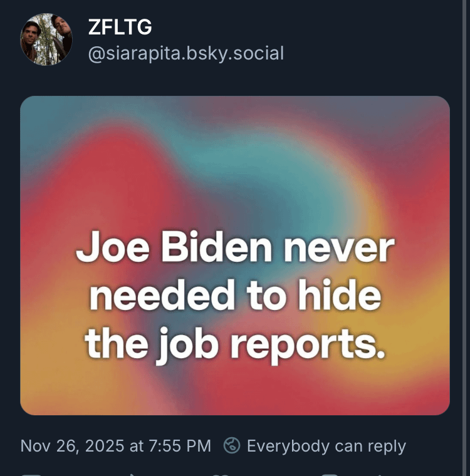This screenshot has height=476, width=470.
Task: Click "needed to hide" text in image
Action: pos(235,296)
